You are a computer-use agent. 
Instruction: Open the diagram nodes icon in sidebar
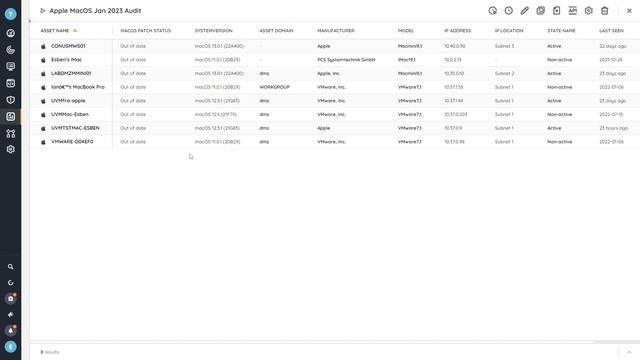11,133
